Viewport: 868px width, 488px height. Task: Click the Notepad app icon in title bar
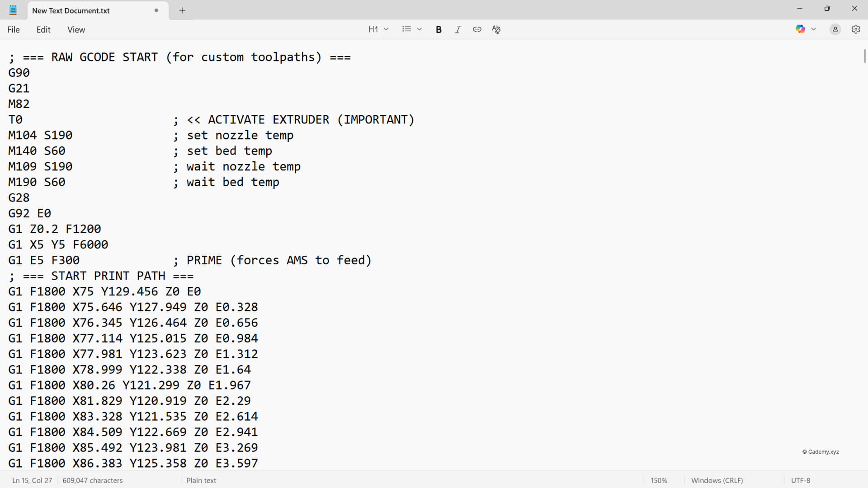pos(13,10)
